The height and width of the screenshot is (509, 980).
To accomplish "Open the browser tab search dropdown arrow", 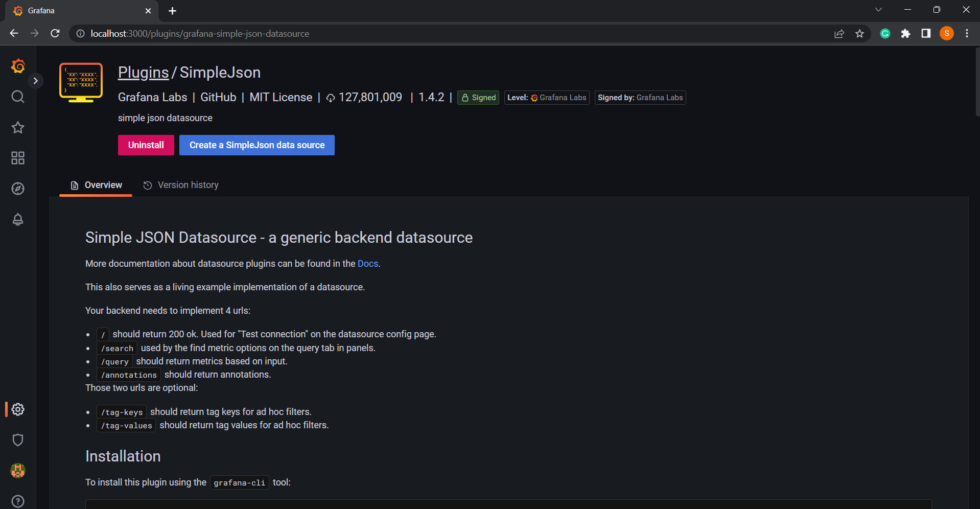I will click(x=878, y=10).
